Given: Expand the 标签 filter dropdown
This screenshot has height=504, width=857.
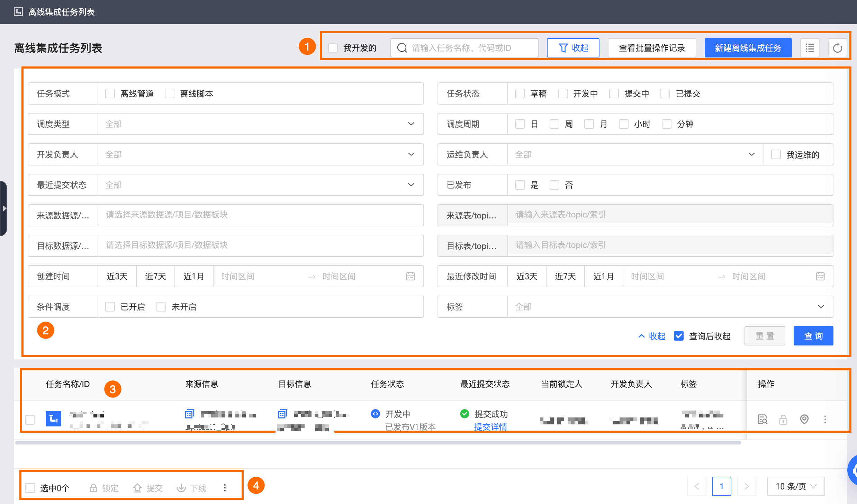Looking at the screenshot, I should click(x=670, y=307).
